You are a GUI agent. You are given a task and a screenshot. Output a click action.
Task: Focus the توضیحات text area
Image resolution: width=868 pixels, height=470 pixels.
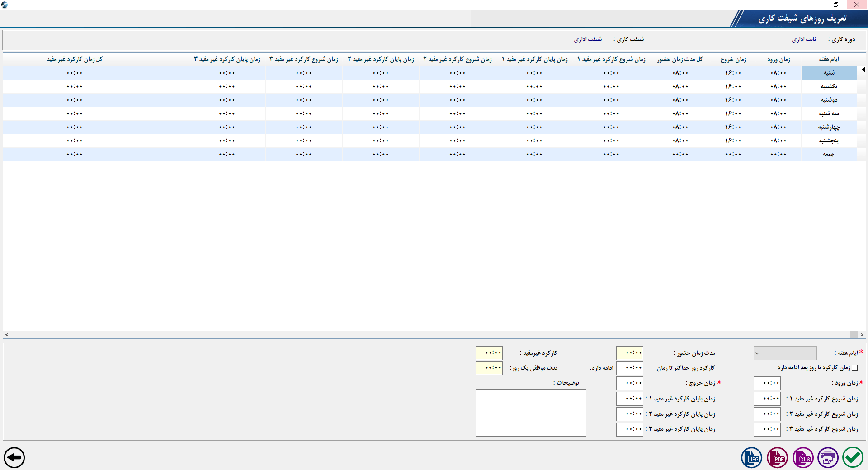click(x=531, y=413)
